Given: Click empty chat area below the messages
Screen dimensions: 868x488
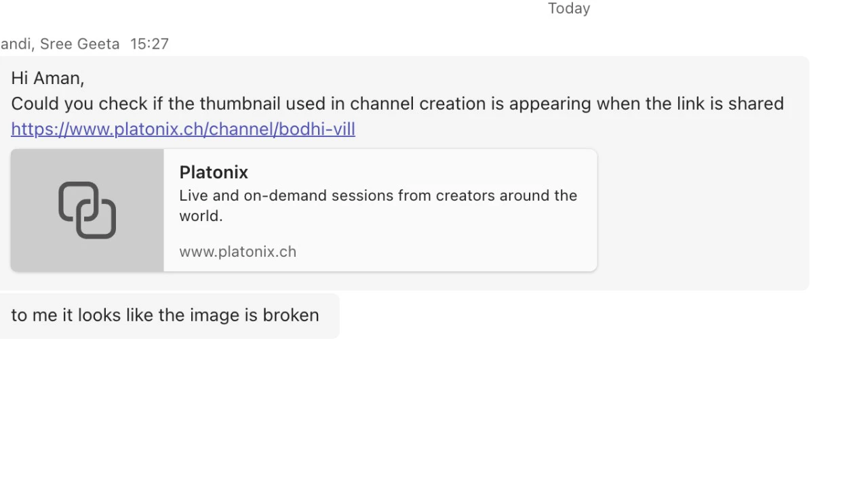Looking at the screenshot, I should (x=434, y=413).
